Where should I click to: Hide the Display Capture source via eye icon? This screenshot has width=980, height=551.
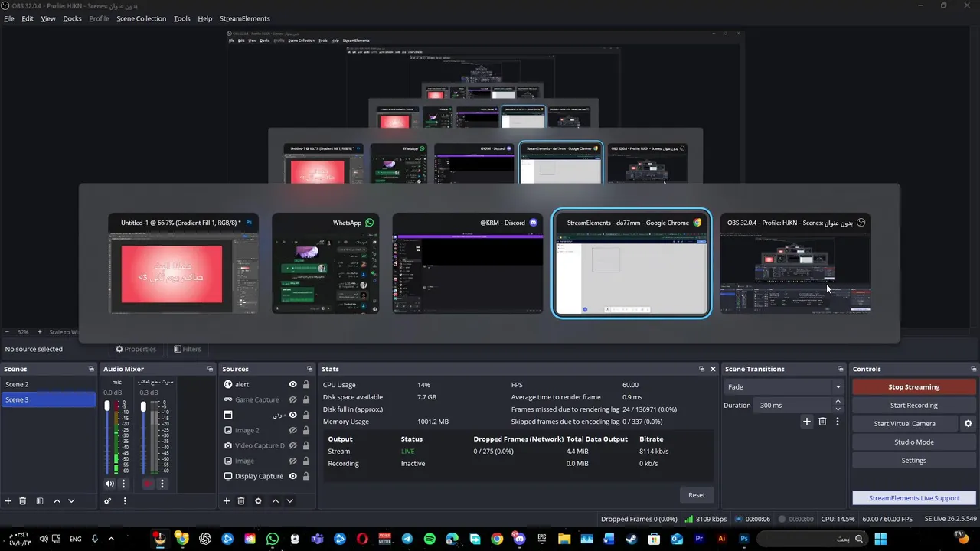click(x=292, y=476)
